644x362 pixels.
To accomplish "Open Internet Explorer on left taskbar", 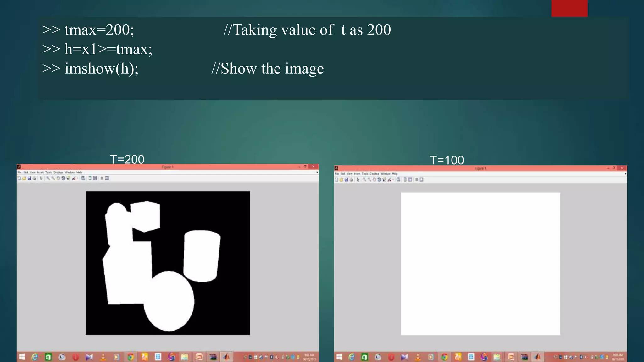I will click(35, 357).
